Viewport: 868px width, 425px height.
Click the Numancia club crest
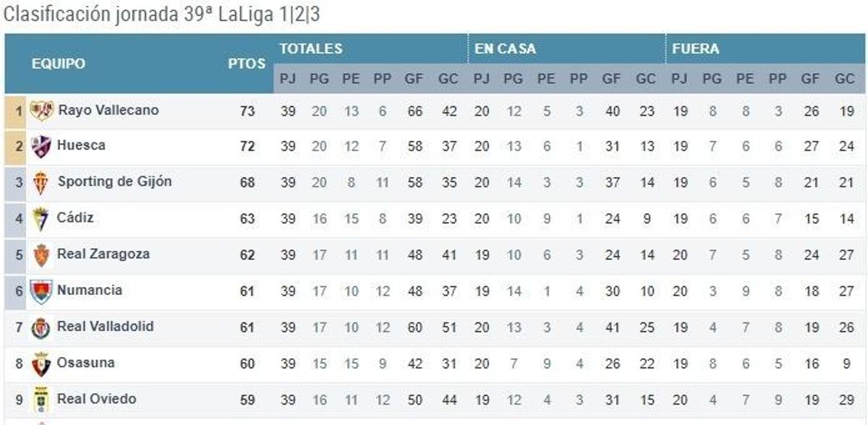(x=41, y=291)
